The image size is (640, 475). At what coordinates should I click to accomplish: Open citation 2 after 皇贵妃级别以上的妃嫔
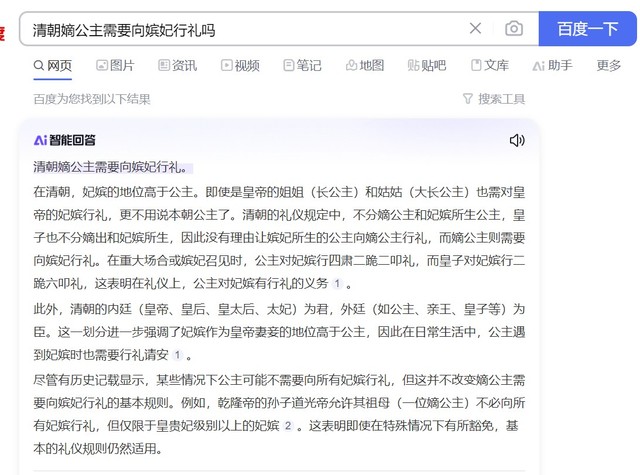tap(288, 426)
